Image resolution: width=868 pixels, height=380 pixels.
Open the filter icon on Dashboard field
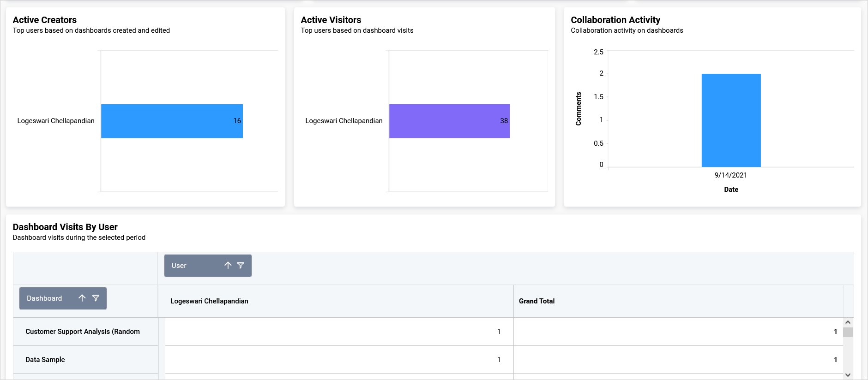96,298
